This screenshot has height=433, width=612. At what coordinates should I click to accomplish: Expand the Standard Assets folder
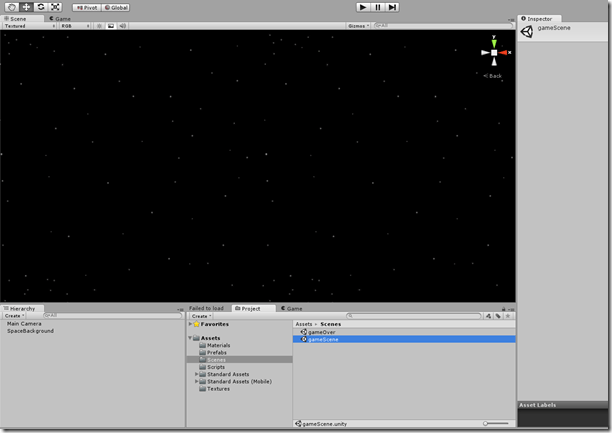pyautogui.click(x=197, y=374)
